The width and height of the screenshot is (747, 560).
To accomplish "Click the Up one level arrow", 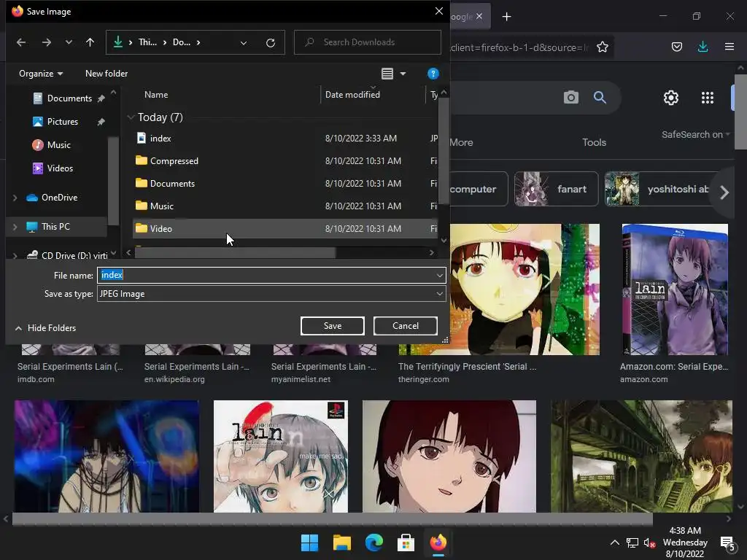I will [x=90, y=42].
